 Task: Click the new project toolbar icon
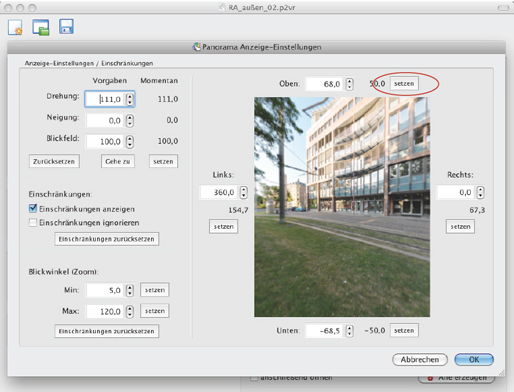point(15,27)
